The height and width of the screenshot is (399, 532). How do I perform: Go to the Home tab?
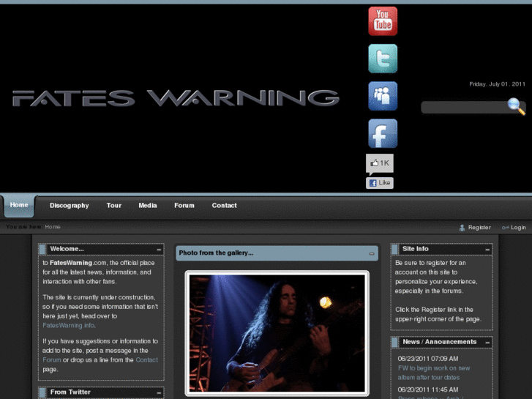(x=19, y=205)
